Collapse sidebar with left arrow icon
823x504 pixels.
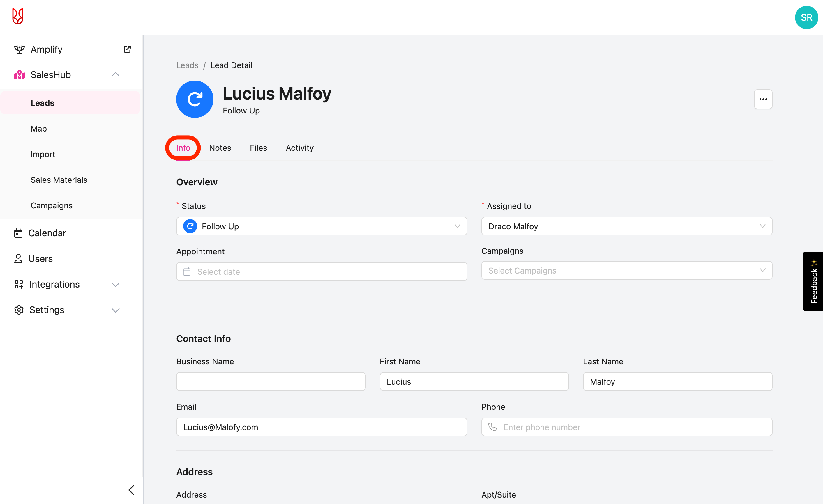click(131, 490)
